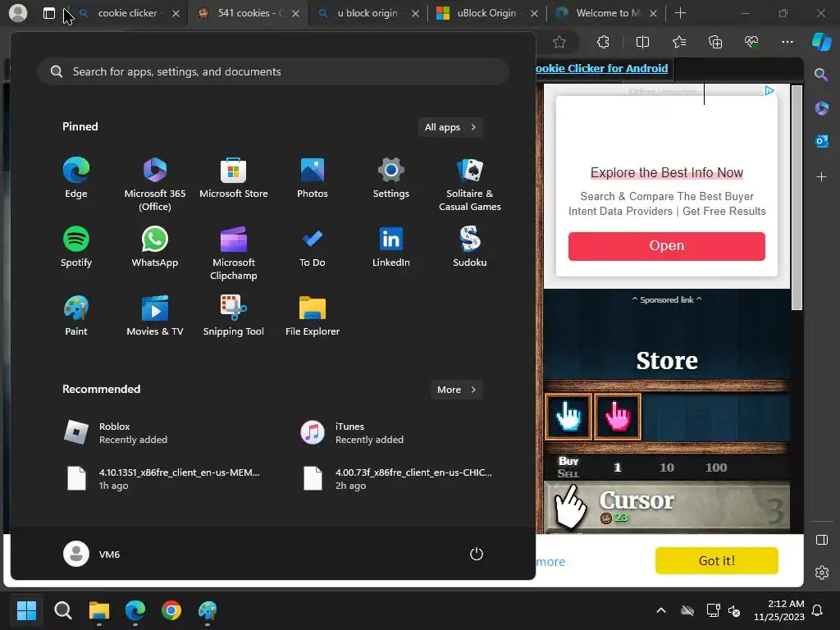Viewport: 840px width, 630px height.
Task: Add a sidebar app with plus
Action: pos(821,177)
